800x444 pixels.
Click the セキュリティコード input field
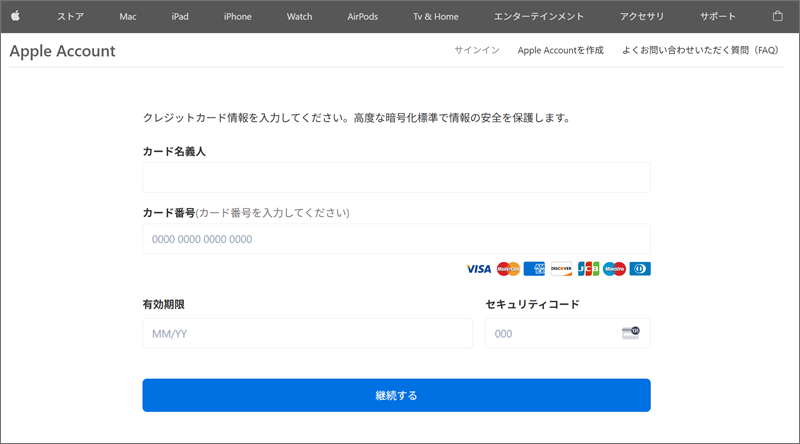[568, 333]
